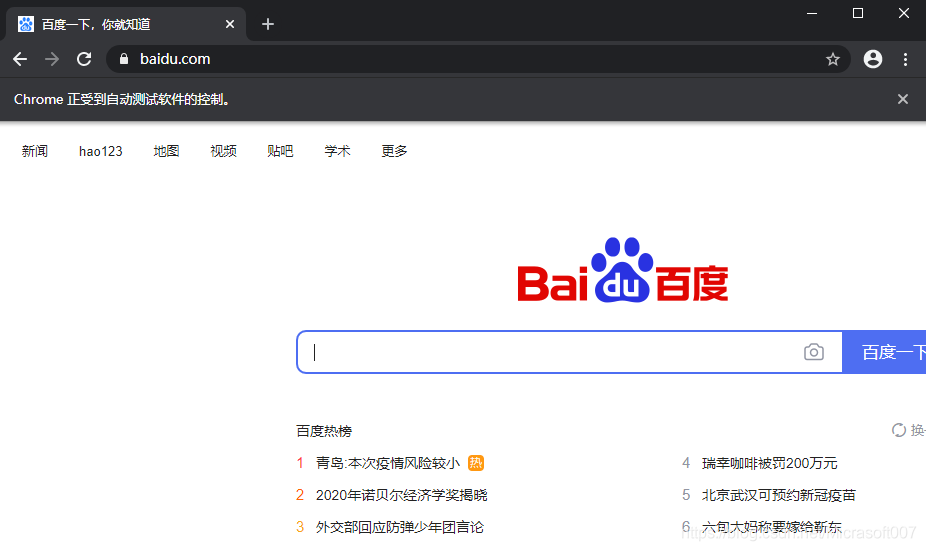Image resolution: width=926 pixels, height=551 pixels.
Task: Reload the Baidu page
Action: tap(84, 59)
